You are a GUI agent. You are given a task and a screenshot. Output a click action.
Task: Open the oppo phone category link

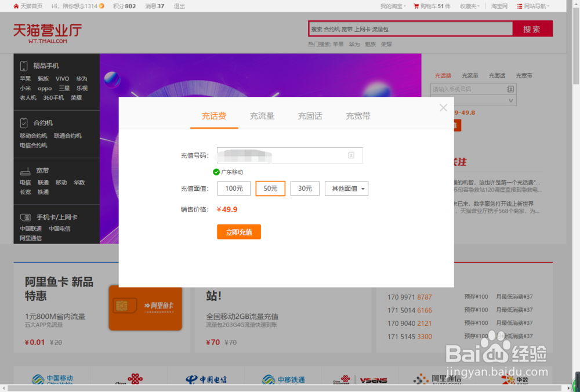pos(45,88)
